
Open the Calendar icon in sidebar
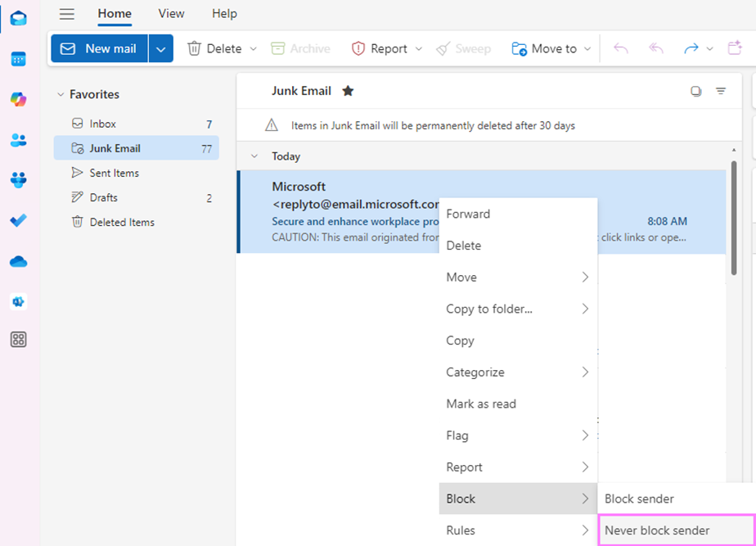click(18, 59)
